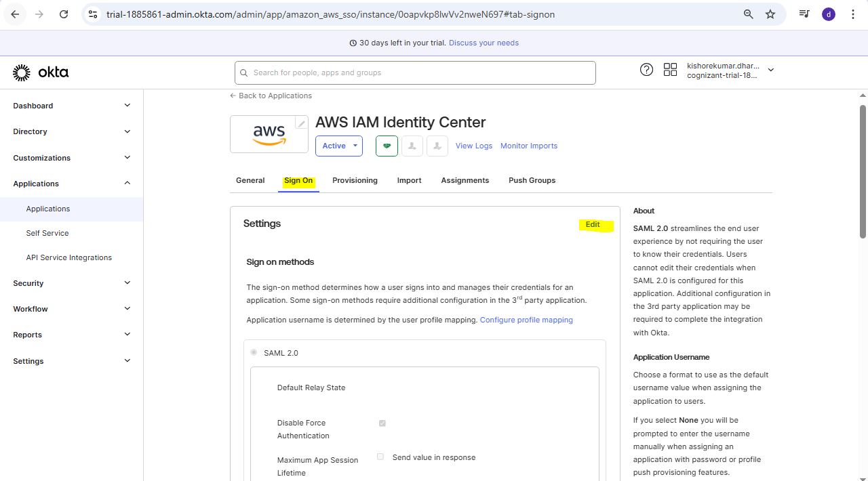Click the page's vertical scrollbar
The height and width of the screenshot is (481, 868).
point(863,171)
